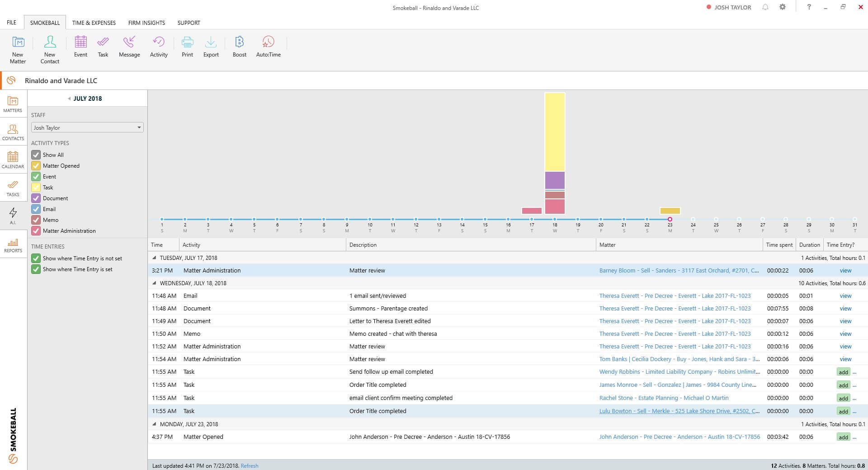This screenshot has width=868, height=470.
Task: Open the Lulu Bowton matter link
Action: click(x=679, y=411)
